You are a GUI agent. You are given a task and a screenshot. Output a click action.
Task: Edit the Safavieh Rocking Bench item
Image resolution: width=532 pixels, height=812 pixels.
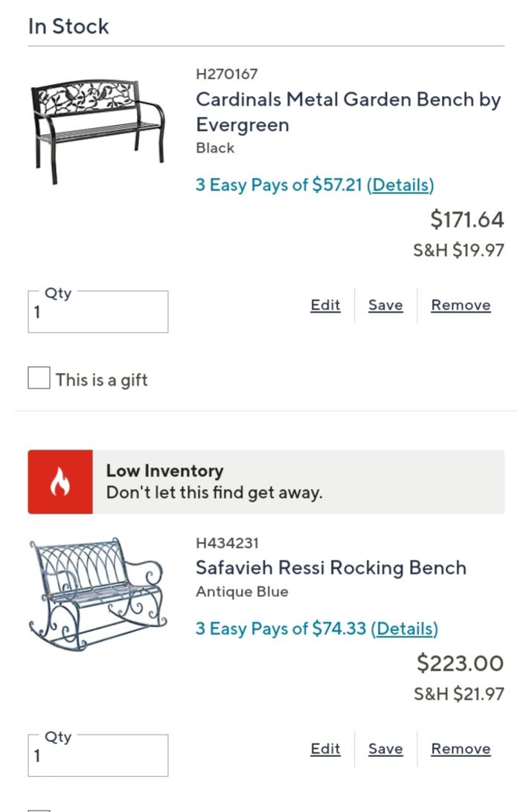pyautogui.click(x=324, y=749)
